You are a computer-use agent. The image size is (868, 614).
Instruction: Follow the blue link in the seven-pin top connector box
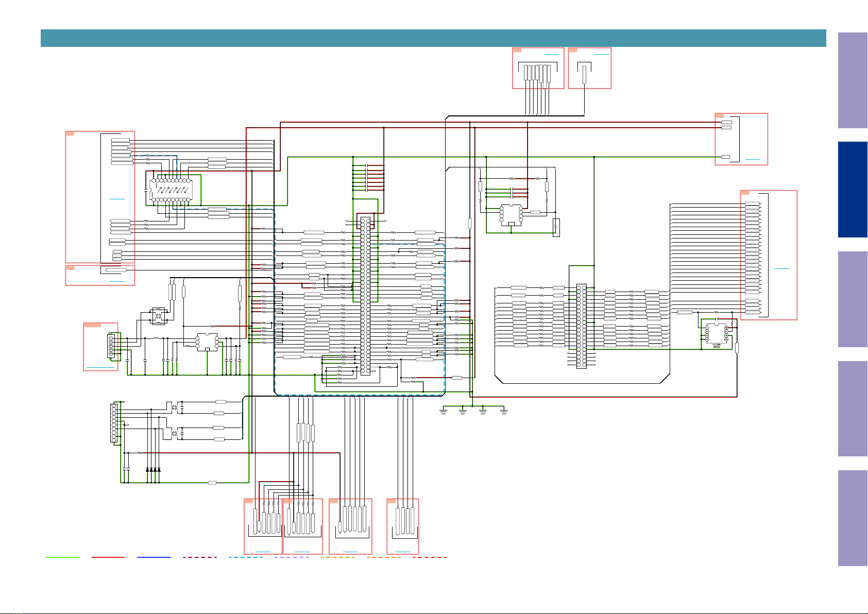(552, 54)
